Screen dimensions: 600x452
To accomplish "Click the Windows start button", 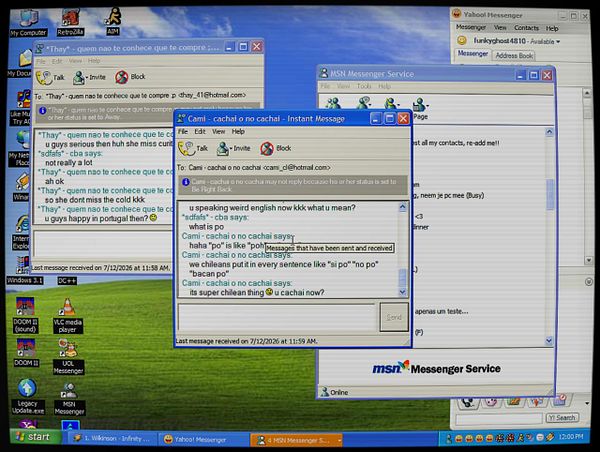I will click(35, 437).
